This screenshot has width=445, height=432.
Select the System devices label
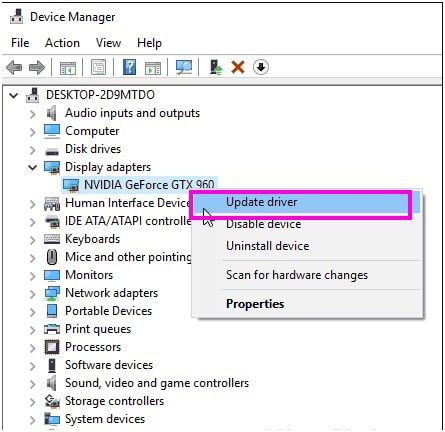click(105, 419)
